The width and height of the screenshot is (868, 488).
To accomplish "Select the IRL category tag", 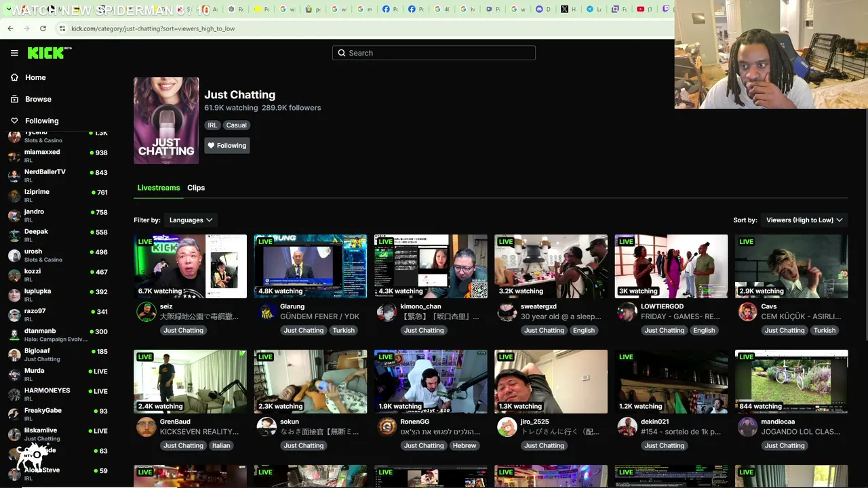I will 213,125.
